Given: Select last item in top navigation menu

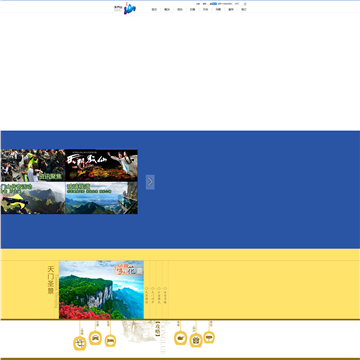Looking at the screenshot, I should click(x=244, y=9).
